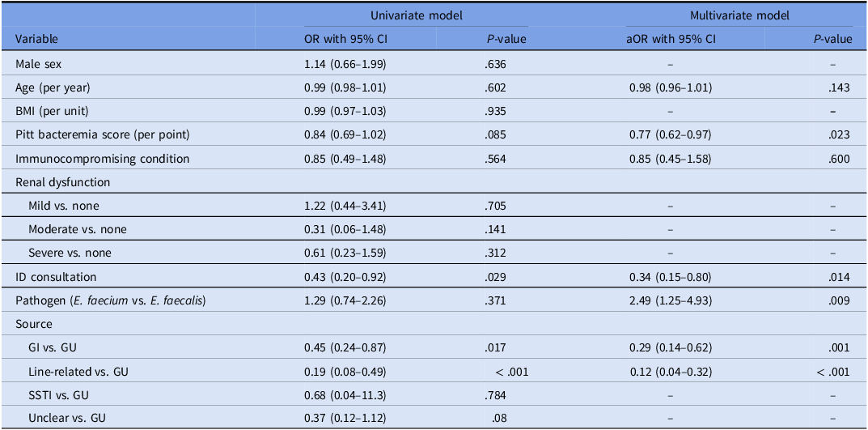Click the value 0.84 (0.69–1.02)
The width and height of the screenshot is (868, 430).
coord(345,135)
